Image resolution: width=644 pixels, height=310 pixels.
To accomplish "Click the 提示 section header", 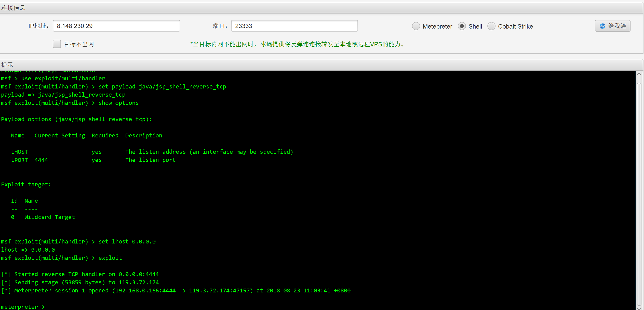I will click(321, 65).
